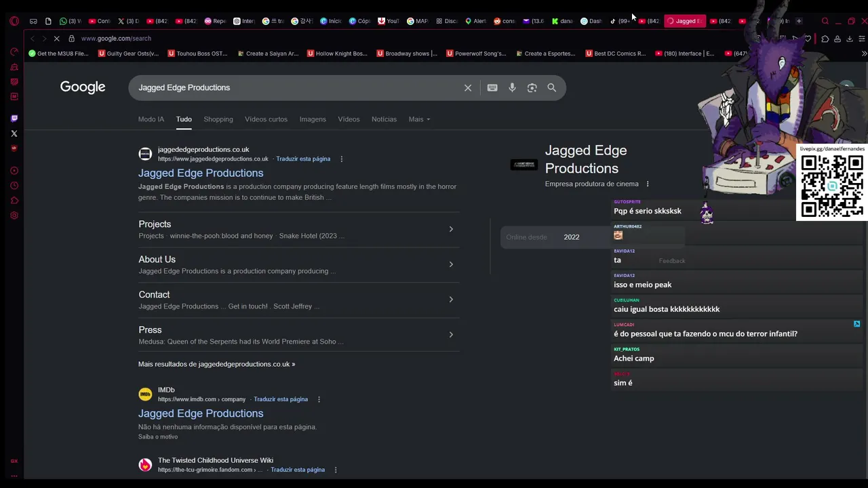
Task: Open Google Lens image search
Action: point(532,87)
